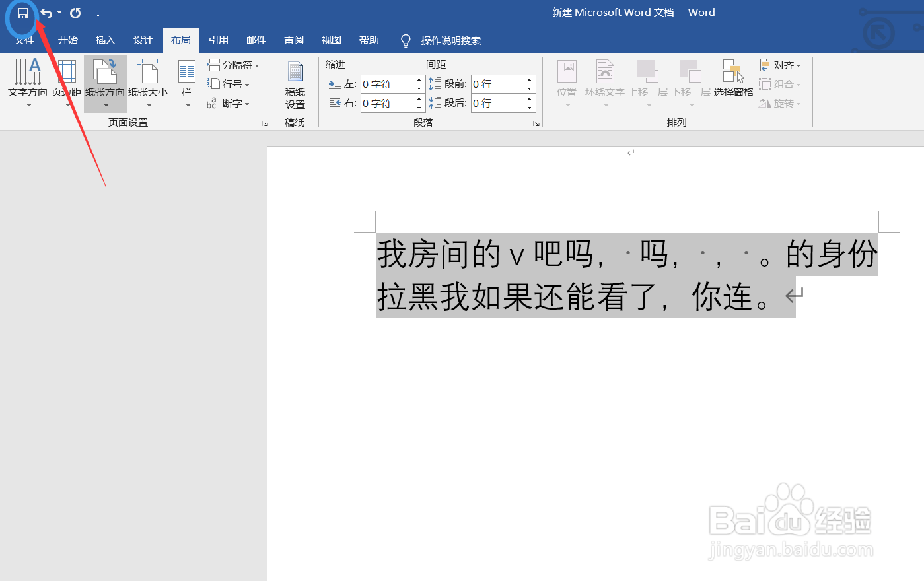Click 下移一层 send backward

point(691,83)
